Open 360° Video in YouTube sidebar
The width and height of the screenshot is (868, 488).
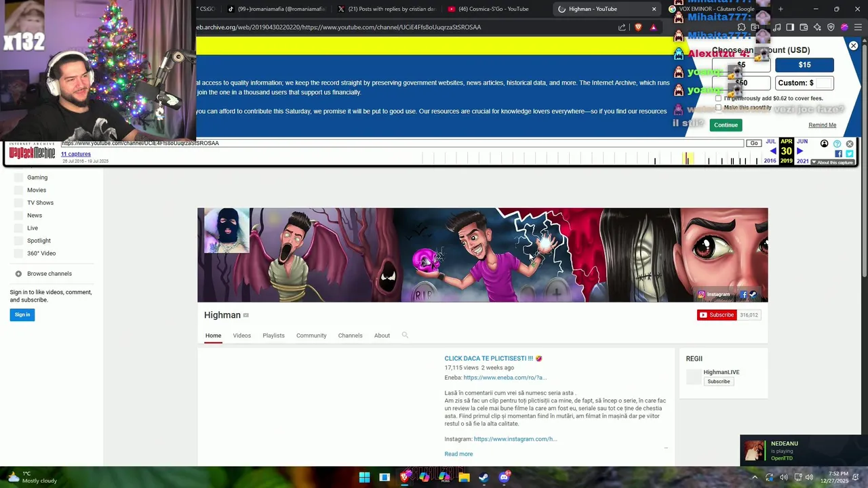click(41, 253)
